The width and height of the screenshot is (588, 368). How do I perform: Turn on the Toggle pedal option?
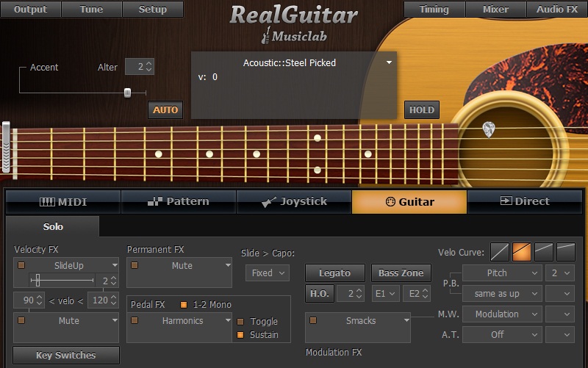tap(240, 322)
